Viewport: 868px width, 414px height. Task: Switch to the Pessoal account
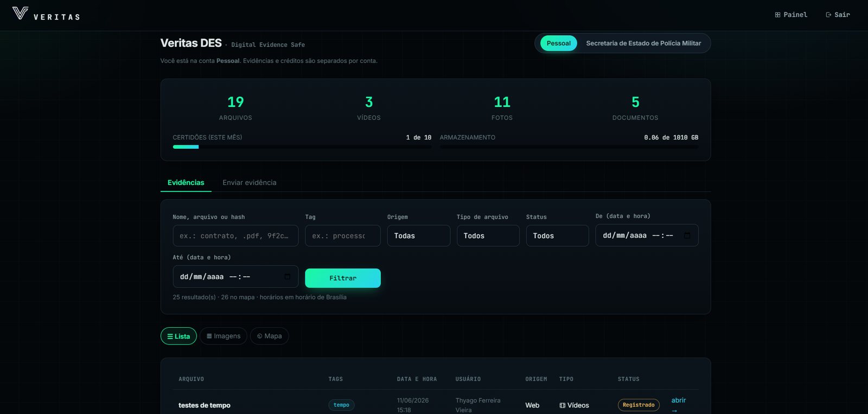click(x=558, y=43)
